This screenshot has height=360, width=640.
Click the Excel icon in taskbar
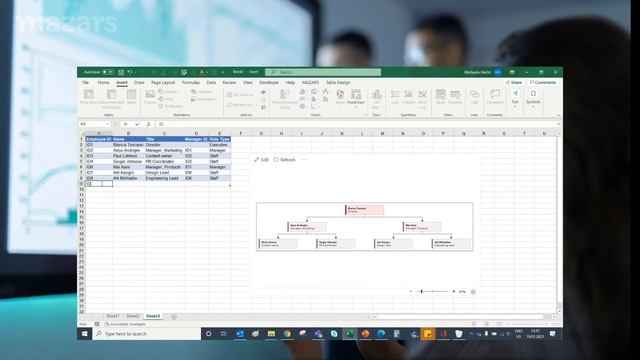click(349, 334)
